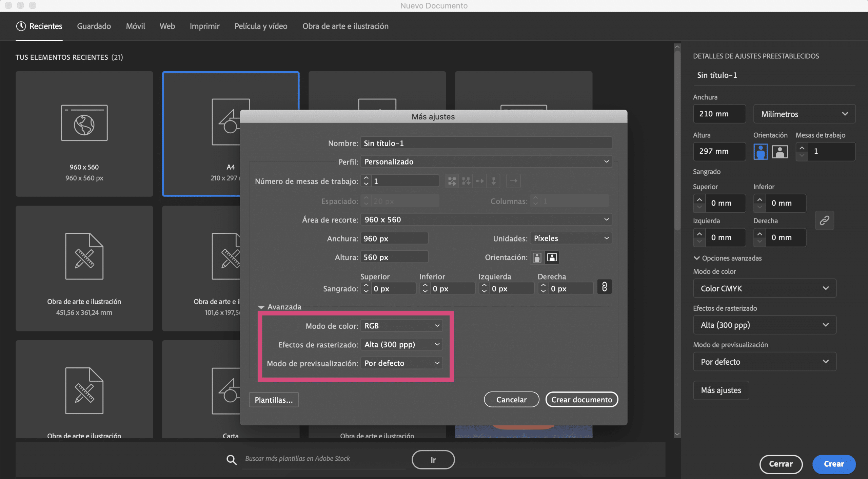Screen dimensions: 868x479
Task: Collapse the Avanzada section
Action: point(261,307)
